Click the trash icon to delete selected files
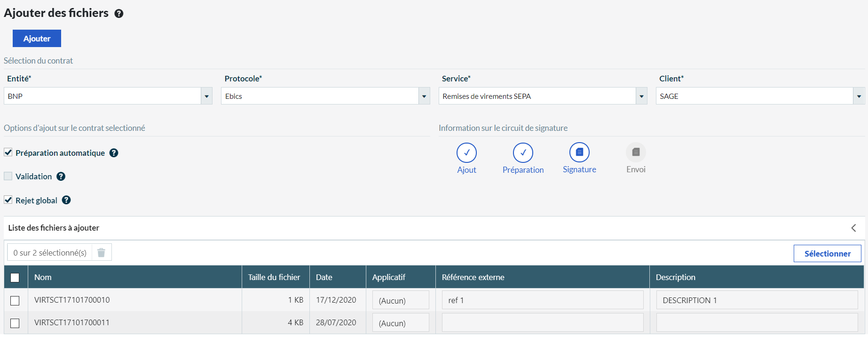Screen dimensions: 868x337 tap(101, 253)
